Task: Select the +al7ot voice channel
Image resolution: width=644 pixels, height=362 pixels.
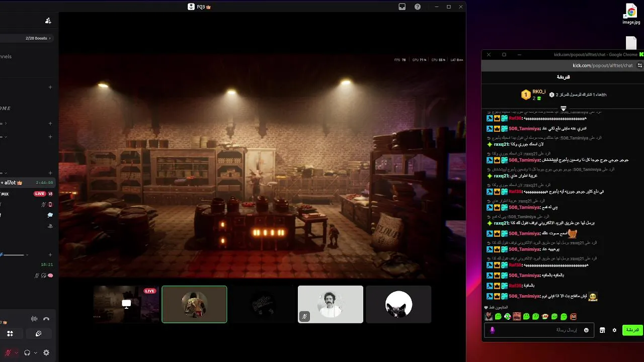Action: 27,183
